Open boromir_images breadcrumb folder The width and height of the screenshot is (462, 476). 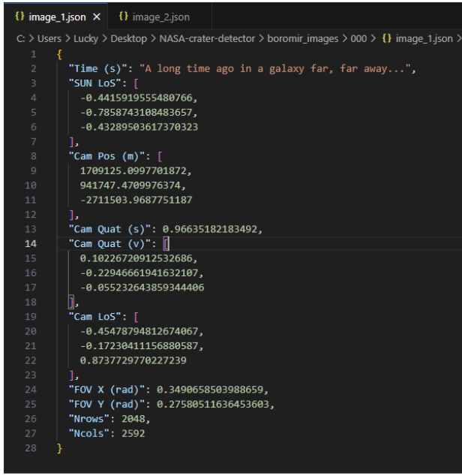pyautogui.click(x=303, y=39)
